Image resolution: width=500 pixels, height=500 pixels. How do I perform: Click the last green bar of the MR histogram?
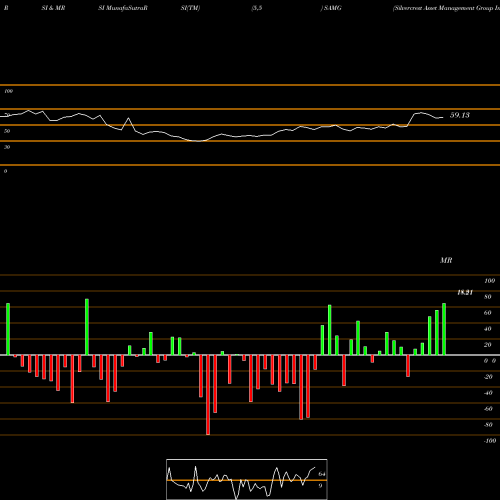444,329
